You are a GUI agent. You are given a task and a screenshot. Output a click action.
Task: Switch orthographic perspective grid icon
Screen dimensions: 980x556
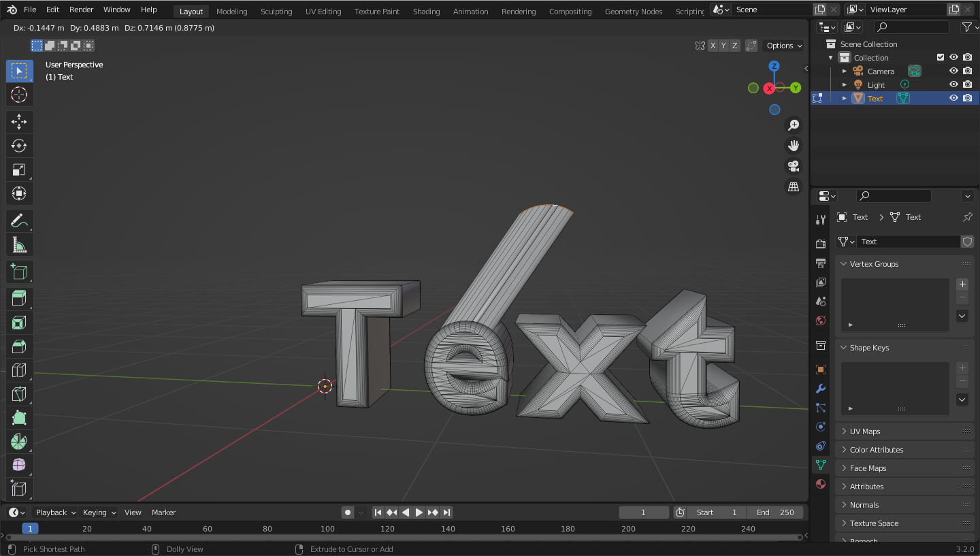(794, 186)
